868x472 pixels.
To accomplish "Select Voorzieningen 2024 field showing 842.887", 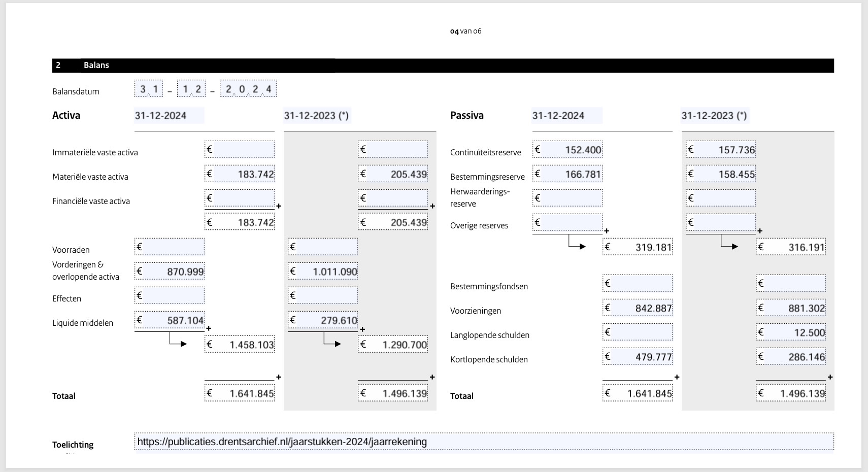I will (638, 308).
